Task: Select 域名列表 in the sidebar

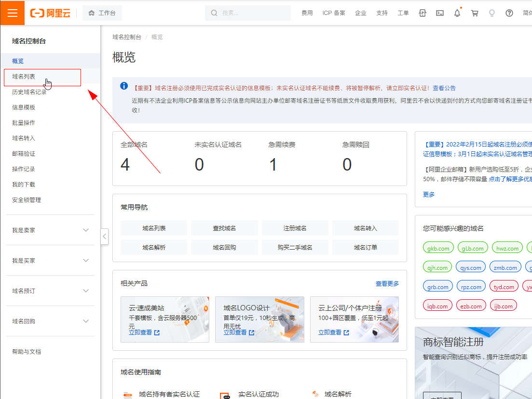Action: [50, 77]
